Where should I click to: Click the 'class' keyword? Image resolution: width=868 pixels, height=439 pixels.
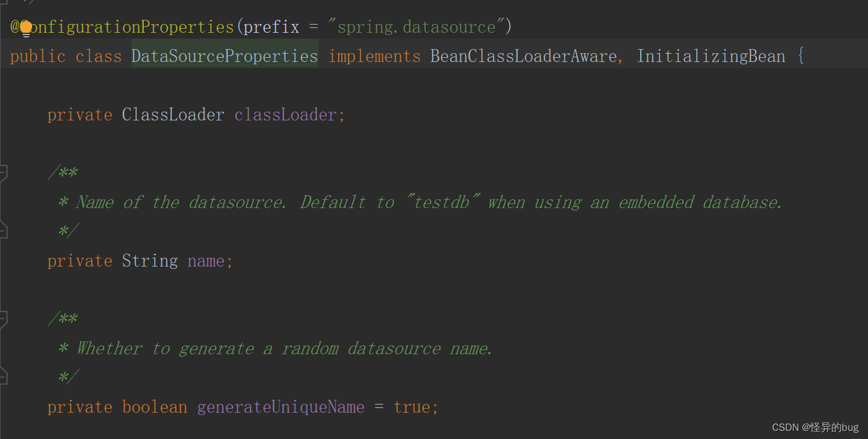99,56
